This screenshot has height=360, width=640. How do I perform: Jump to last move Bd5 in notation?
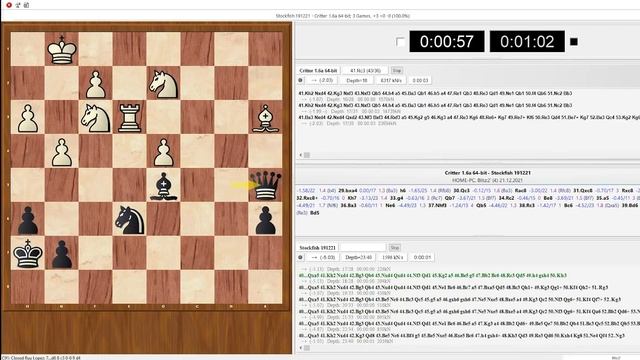pyautogui.click(x=314, y=213)
